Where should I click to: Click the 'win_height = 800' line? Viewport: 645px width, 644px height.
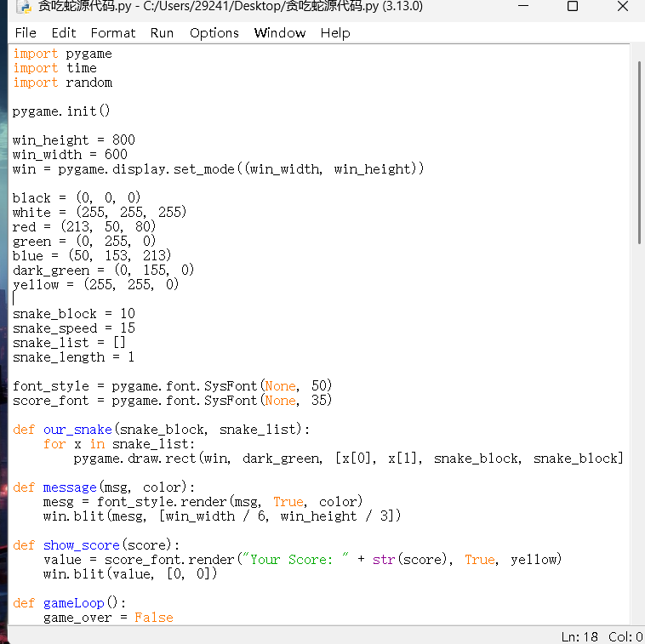[x=74, y=140]
